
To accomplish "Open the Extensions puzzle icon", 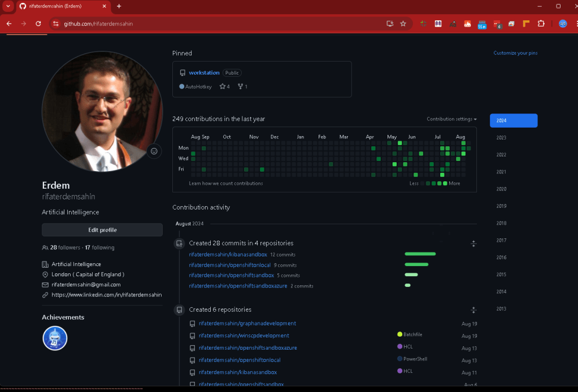I will (541, 24).
